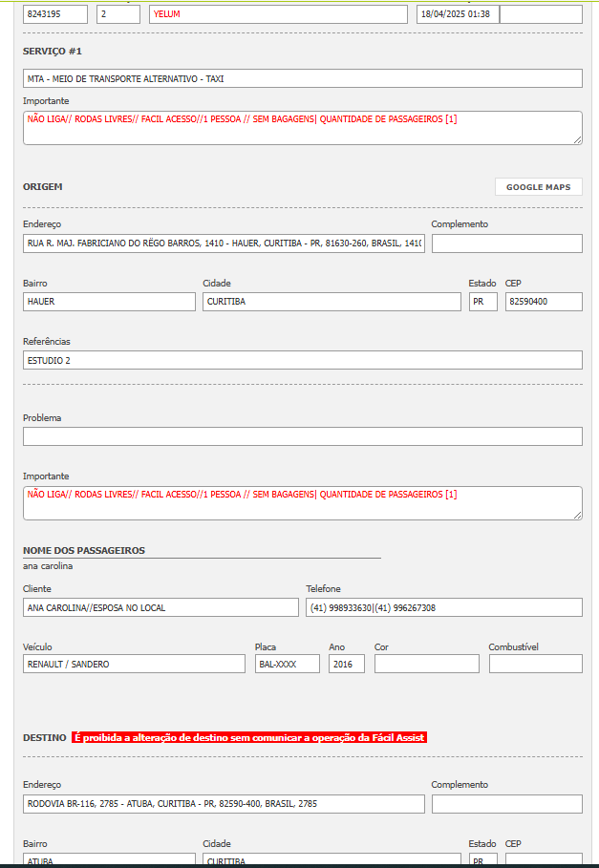Select the Bairro field containing HAUER
The width and height of the screenshot is (599, 868).
[109, 302]
